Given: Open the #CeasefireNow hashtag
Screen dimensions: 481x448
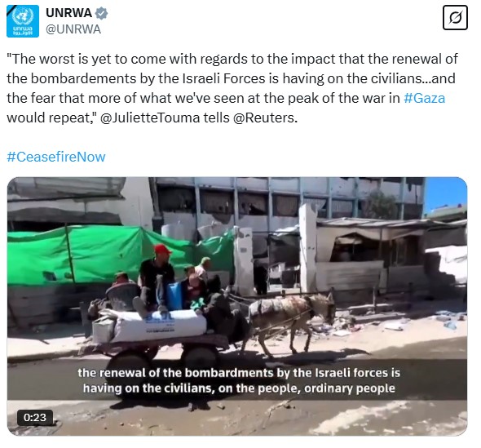Looking at the screenshot, I should tap(56, 157).
